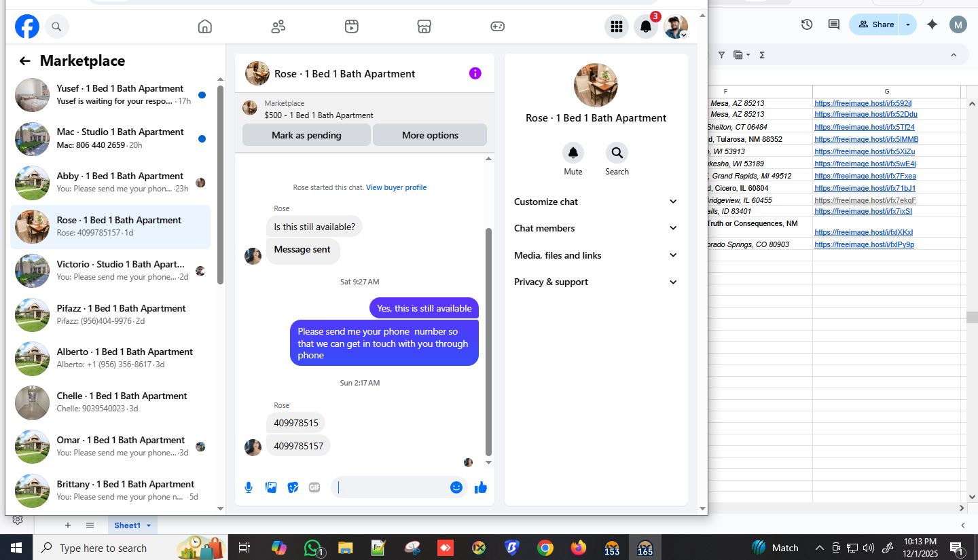Image resolution: width=978 pixels, height=560 pixels.
Task: Open the Gaming controller icon
Action: coord(498,26)
